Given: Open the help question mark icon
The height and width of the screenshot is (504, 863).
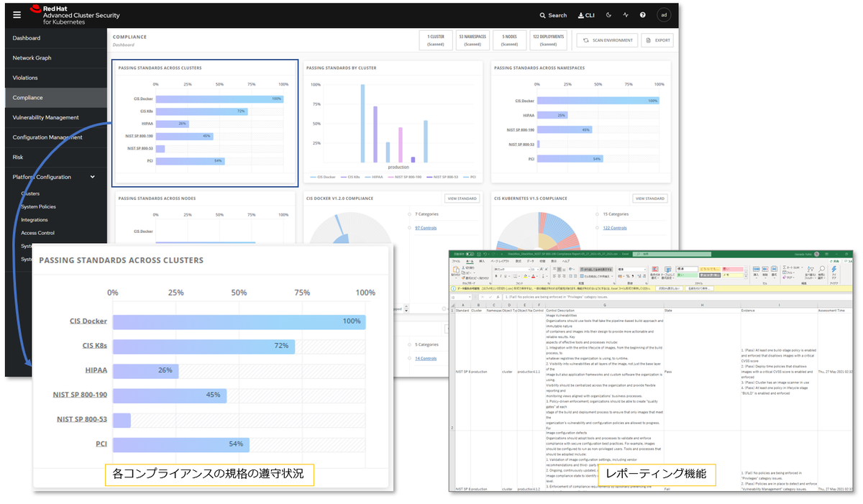Looking at the screenshot, I should coord(643,14).
